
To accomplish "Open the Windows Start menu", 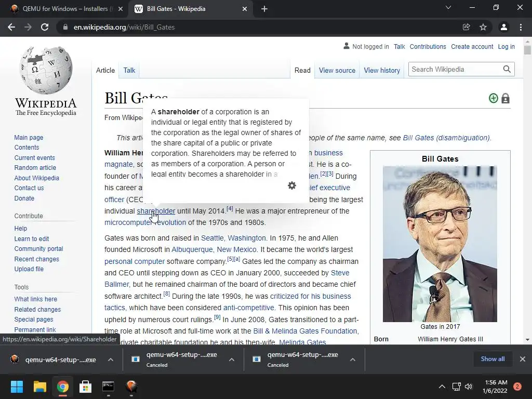I will [x=17, y=387].
